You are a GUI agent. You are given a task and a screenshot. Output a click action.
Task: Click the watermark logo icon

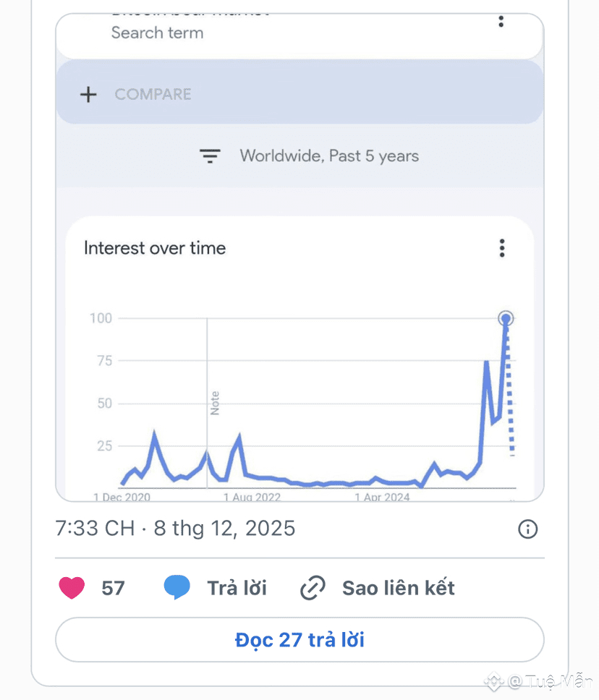(x=494, y=681)
